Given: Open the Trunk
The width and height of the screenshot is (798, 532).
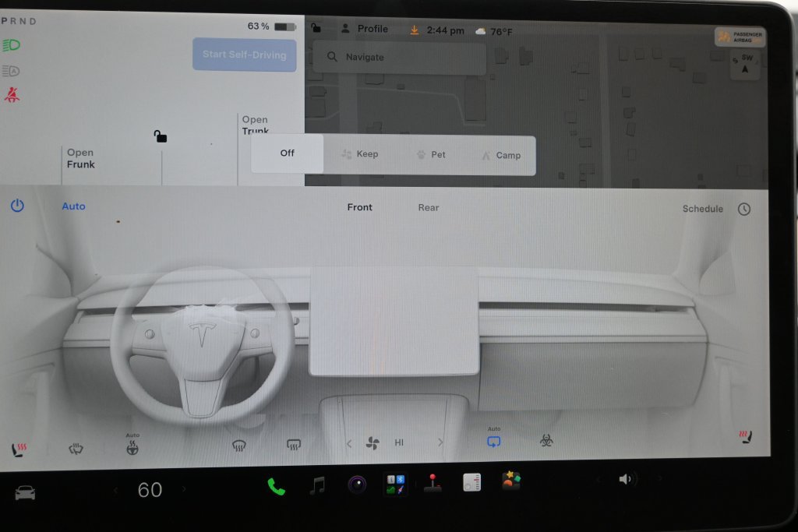Looking at the screenshot, I should point(256,125).
